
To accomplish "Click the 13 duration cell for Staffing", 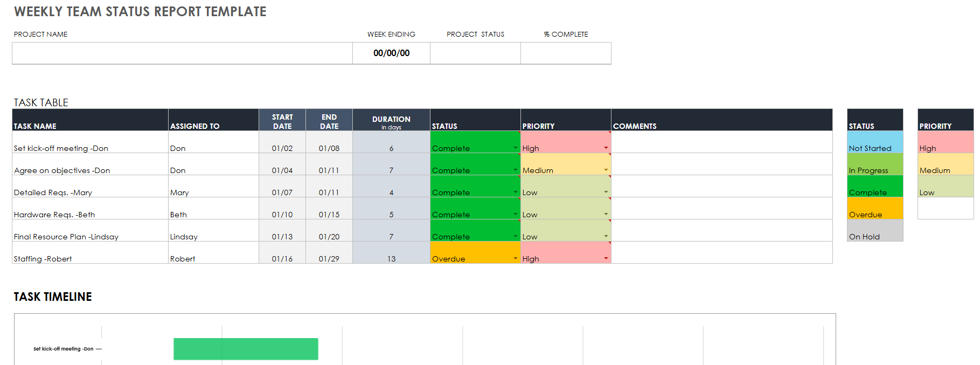I will (x=391, y=253).
